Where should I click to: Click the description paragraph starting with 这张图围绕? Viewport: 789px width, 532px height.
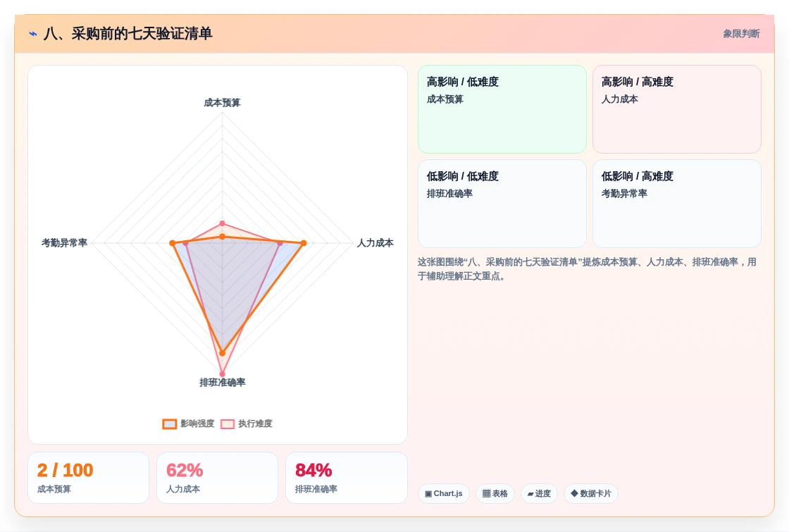(587, 268)
